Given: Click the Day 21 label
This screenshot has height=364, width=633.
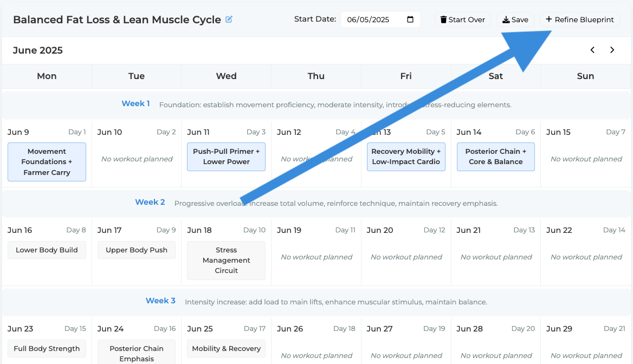Looking at the screenshot, I should 615,328.
